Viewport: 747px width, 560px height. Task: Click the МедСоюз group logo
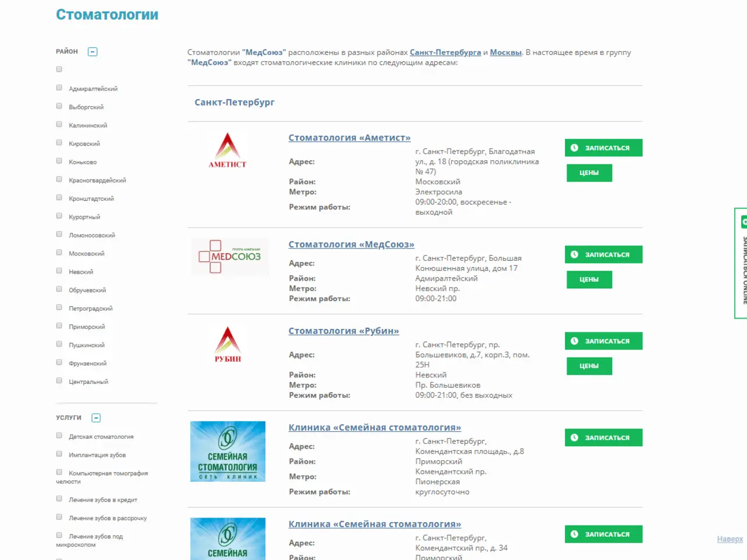[230, 257]
